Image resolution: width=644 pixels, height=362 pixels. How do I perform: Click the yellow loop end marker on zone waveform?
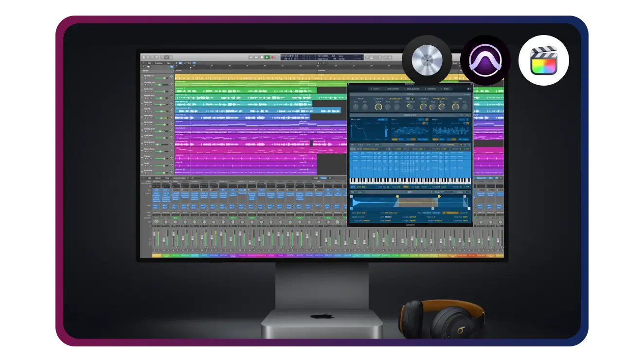439,196
